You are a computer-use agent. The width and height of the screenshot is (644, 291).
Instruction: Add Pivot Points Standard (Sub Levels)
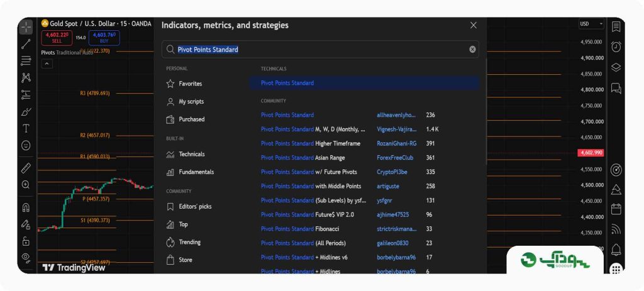tap(364, 200)
